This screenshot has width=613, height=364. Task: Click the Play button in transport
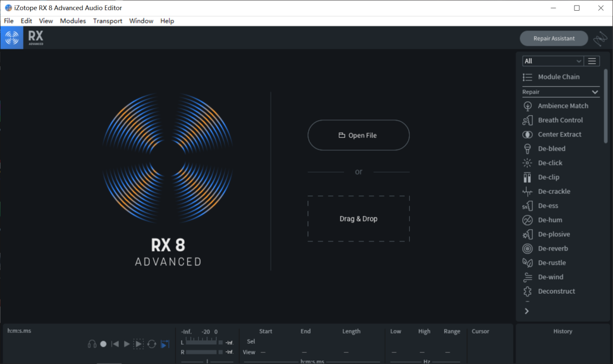[x=127, y=344]
